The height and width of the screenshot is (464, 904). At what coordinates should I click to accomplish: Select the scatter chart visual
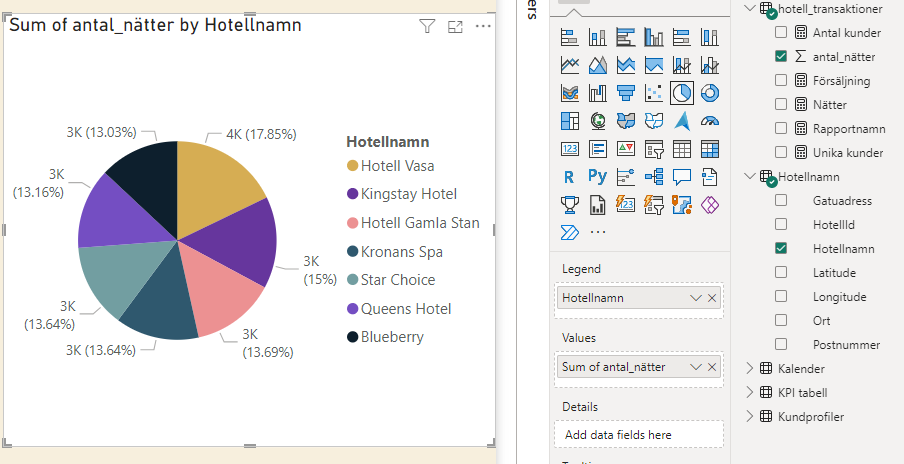[654, 93]
